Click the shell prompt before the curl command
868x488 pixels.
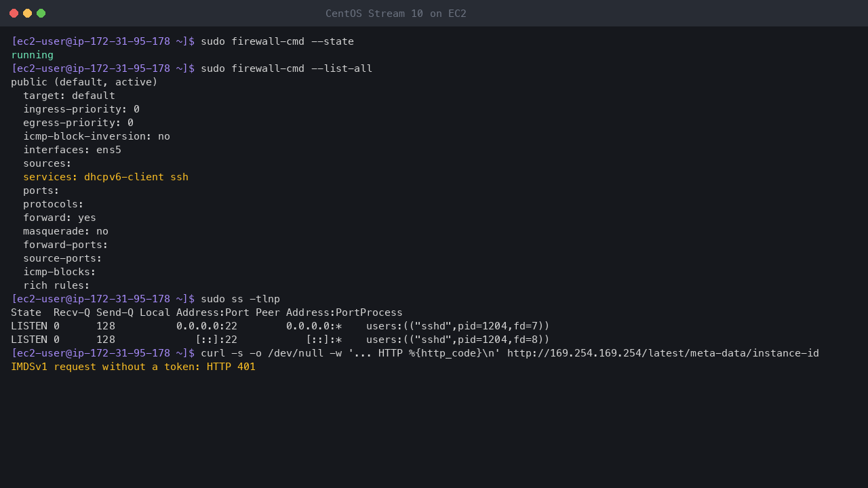102,353
